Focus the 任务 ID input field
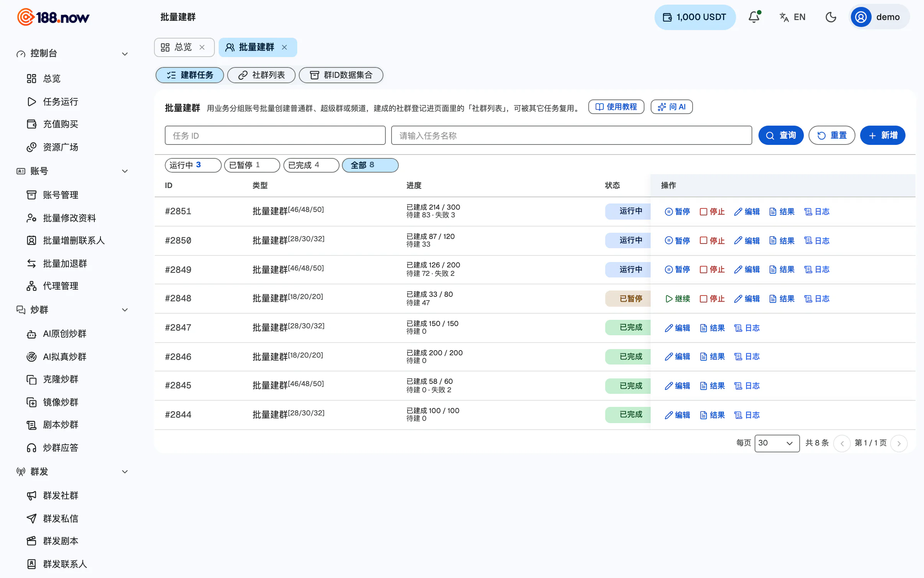 [x=275, y=135]
